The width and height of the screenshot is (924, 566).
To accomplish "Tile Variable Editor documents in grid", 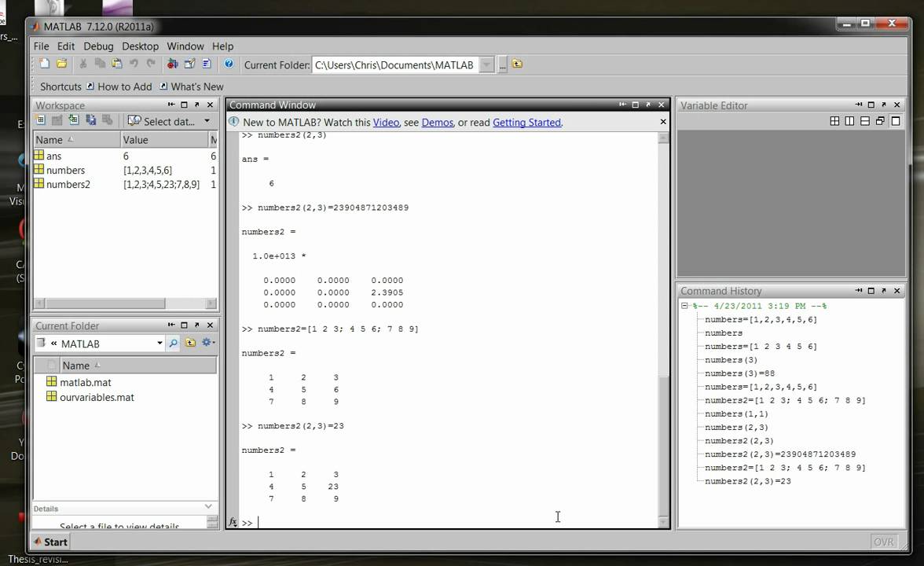I will pos(834,121).
